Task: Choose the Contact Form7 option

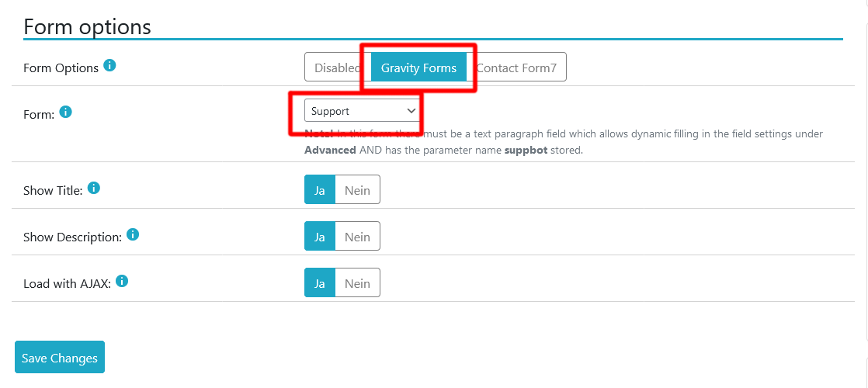Action: tap(516, 68)
